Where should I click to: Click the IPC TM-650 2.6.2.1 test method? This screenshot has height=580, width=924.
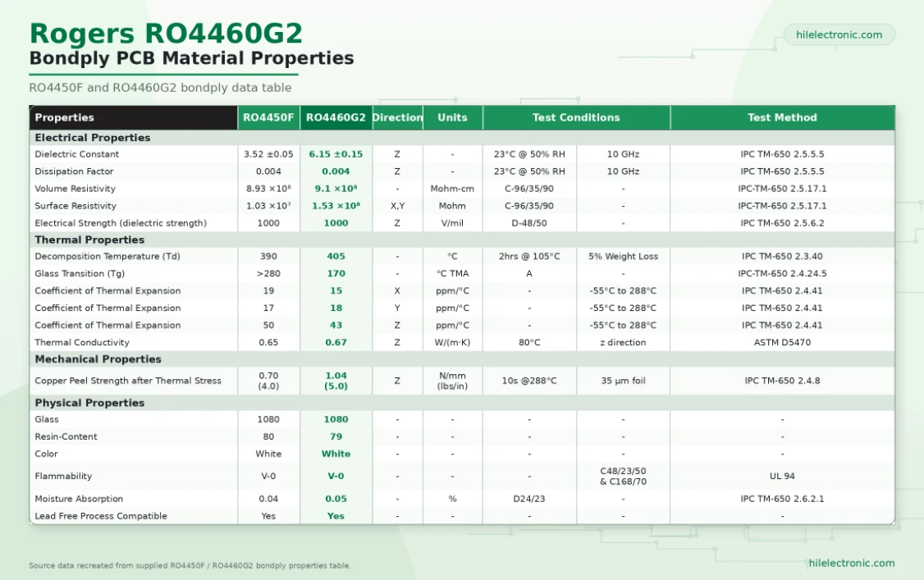click(783, 499)
